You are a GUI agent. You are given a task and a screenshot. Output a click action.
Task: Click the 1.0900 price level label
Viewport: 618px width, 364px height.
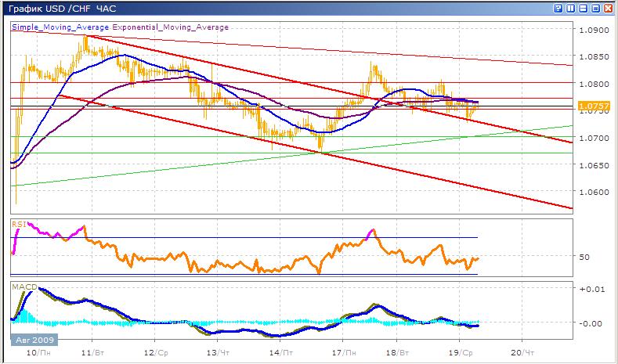[592, 31]
